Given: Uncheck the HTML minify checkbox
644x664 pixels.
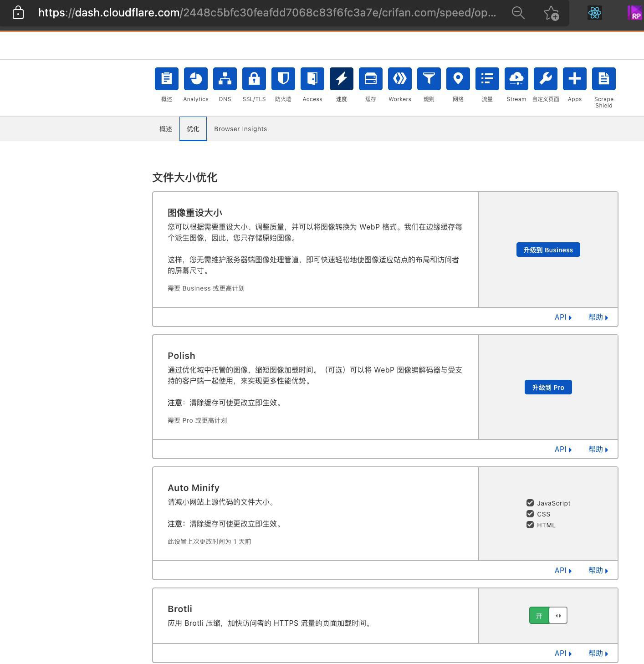Looking at the screenshot, I should [530, 525].
